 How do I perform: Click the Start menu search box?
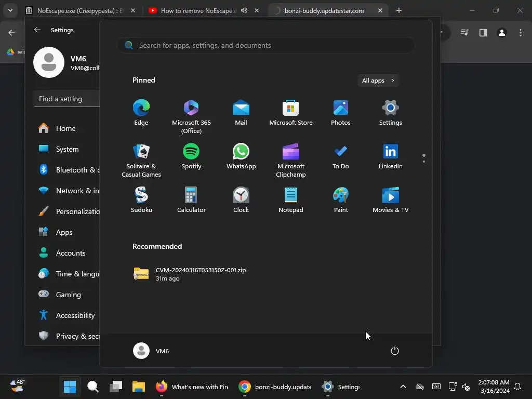[267, 46]
